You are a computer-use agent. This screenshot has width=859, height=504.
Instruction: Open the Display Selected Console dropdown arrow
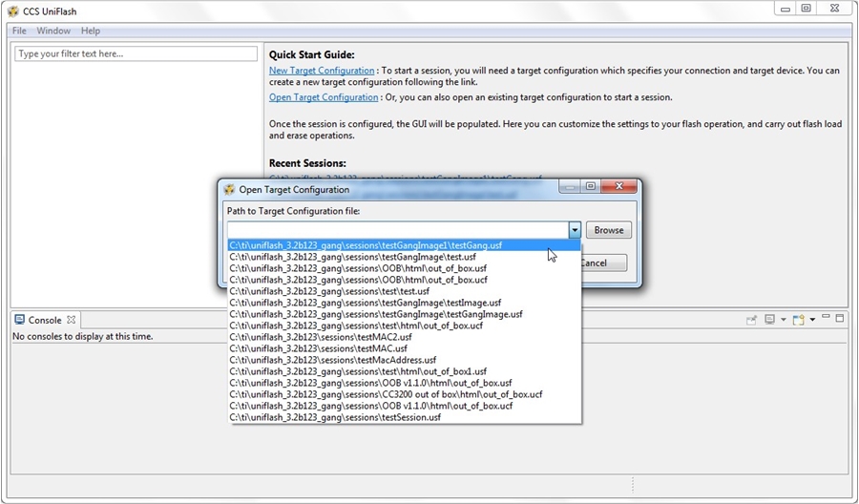tap(784, 320)
